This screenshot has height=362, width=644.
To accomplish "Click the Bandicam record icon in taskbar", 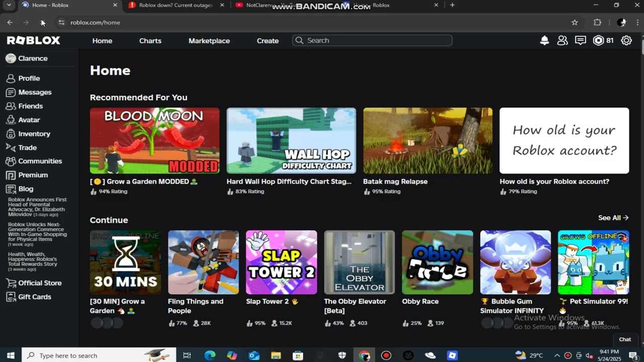I will [386, 355].
